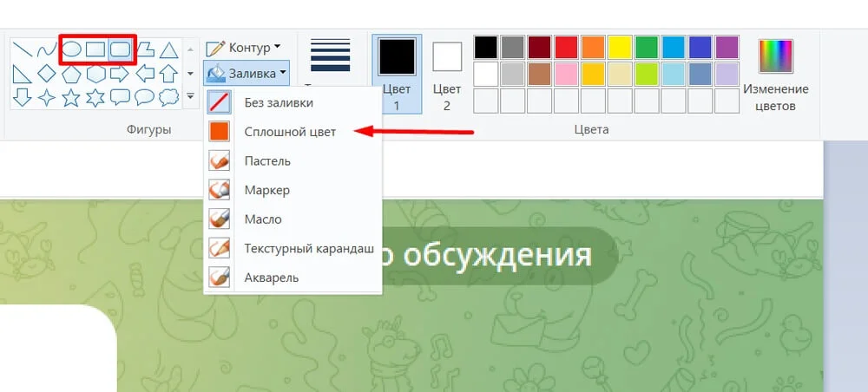Pick the pink palette swatch
The width and height of the screenshot is (868, 392).
click(x=566, y=74)
